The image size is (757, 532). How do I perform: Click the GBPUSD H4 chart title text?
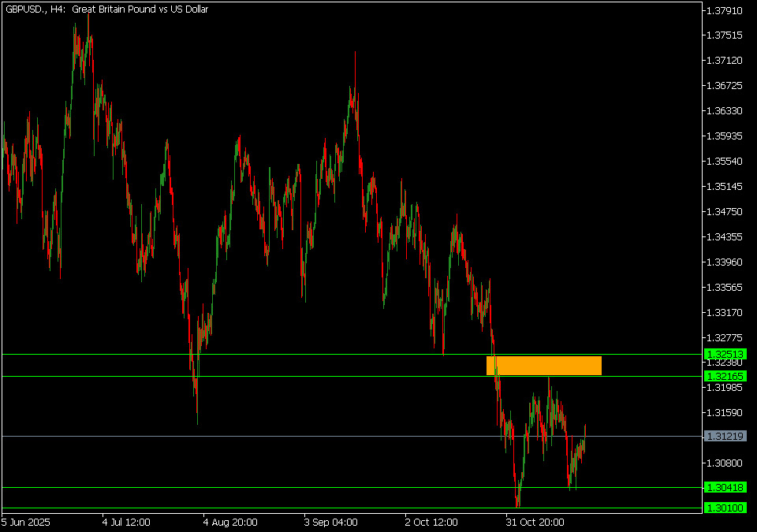tap(106, 9)
